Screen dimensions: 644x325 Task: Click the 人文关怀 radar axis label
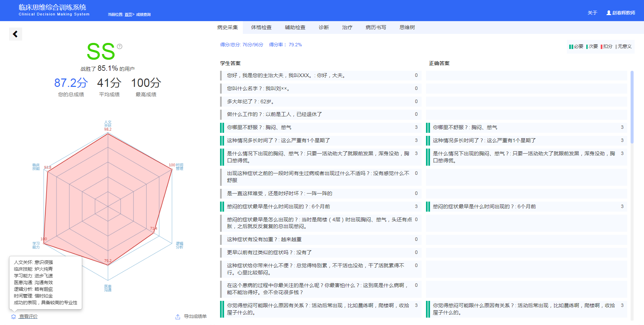coord(108,124)
